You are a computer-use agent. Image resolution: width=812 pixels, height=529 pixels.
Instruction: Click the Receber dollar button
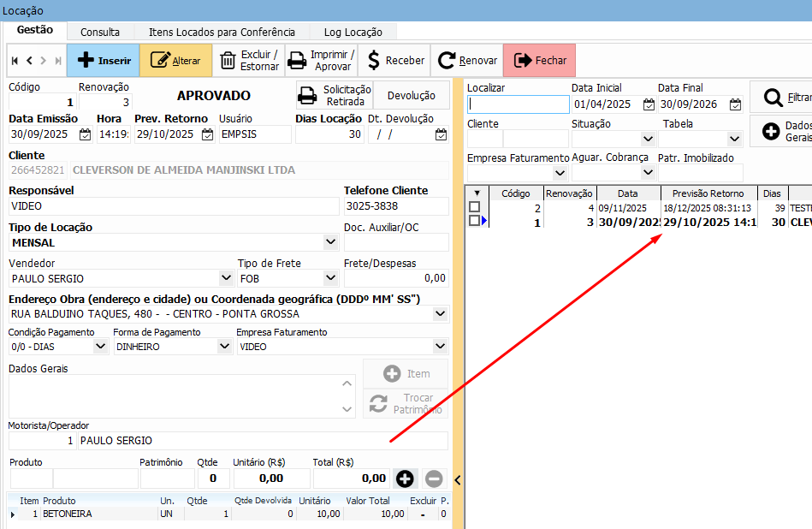pos(394,61)
